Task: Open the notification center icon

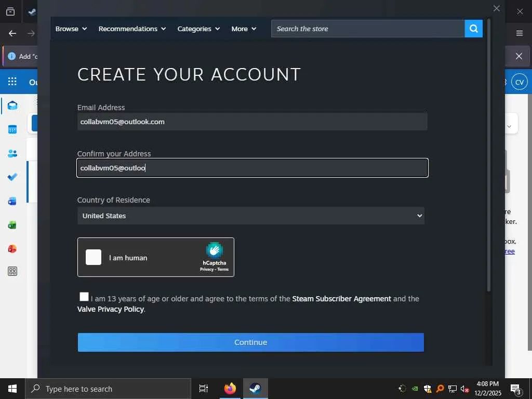Action: click(516, 389)
